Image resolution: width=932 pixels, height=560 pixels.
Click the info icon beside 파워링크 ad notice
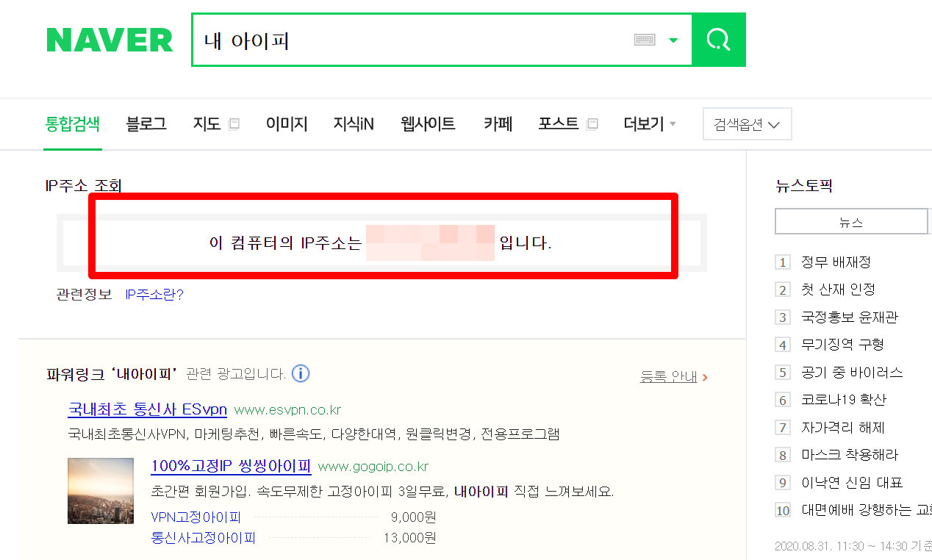301,373
